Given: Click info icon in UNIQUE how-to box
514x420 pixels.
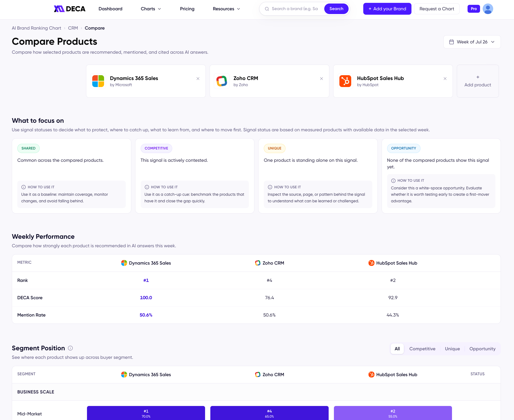Looking at the screenshot, I should [270, 187].
